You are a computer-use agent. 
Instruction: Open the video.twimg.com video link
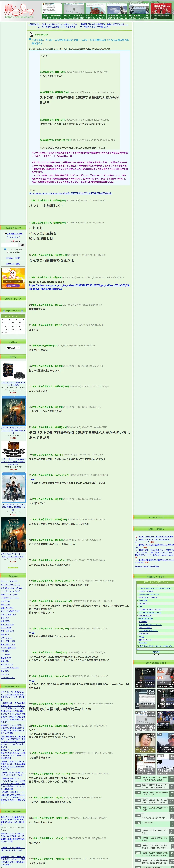click(x=79, y=287)
